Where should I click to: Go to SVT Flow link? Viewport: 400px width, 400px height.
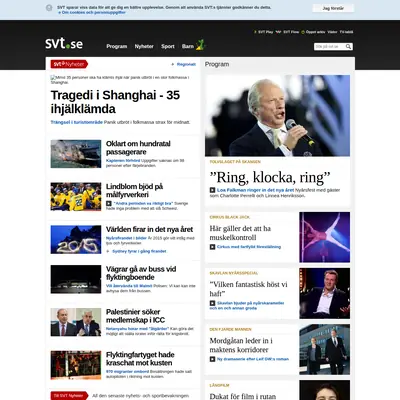[x=291, y=32]
